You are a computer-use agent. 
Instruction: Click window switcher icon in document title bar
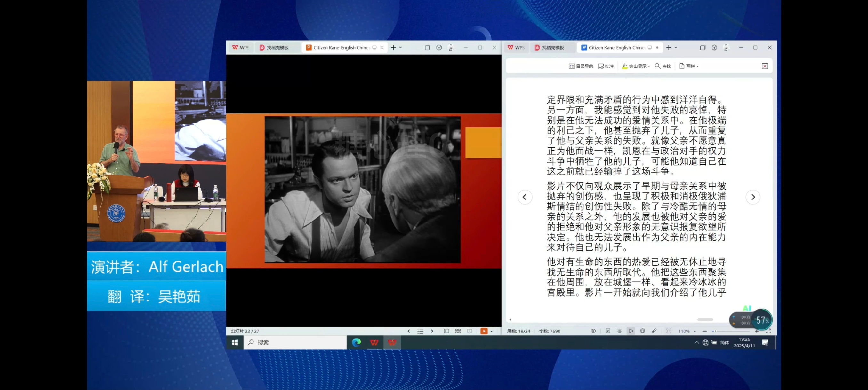click(703, 47)
